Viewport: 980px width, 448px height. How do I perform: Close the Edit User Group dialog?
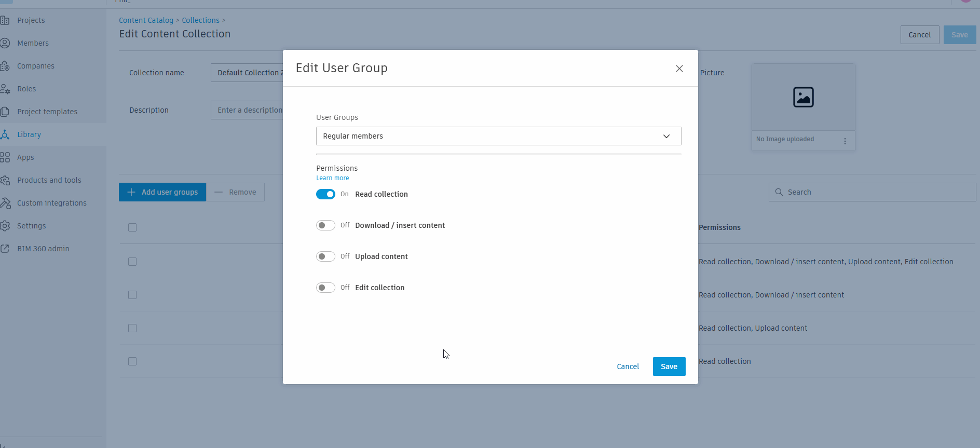[x=679, y=69]
